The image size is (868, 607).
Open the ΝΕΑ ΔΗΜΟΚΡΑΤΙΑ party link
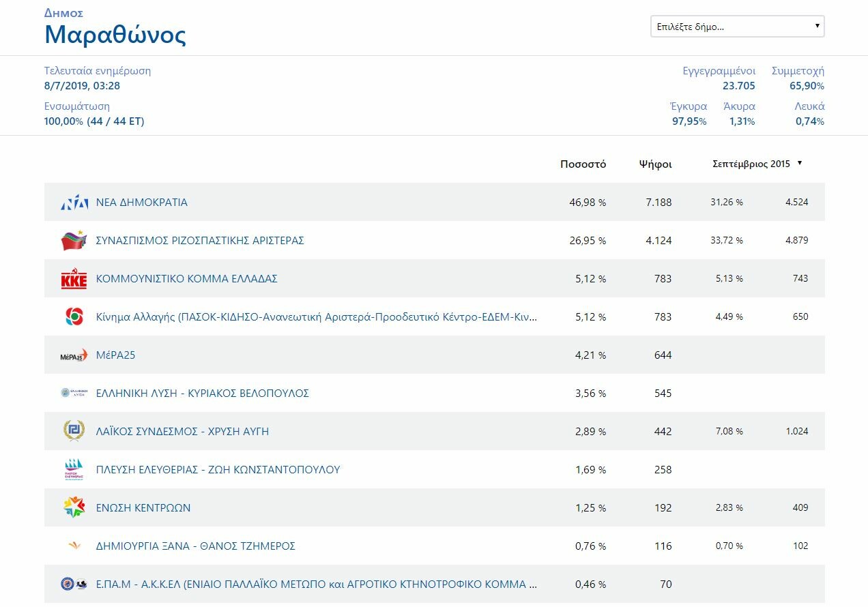click(x=142, y=203)
